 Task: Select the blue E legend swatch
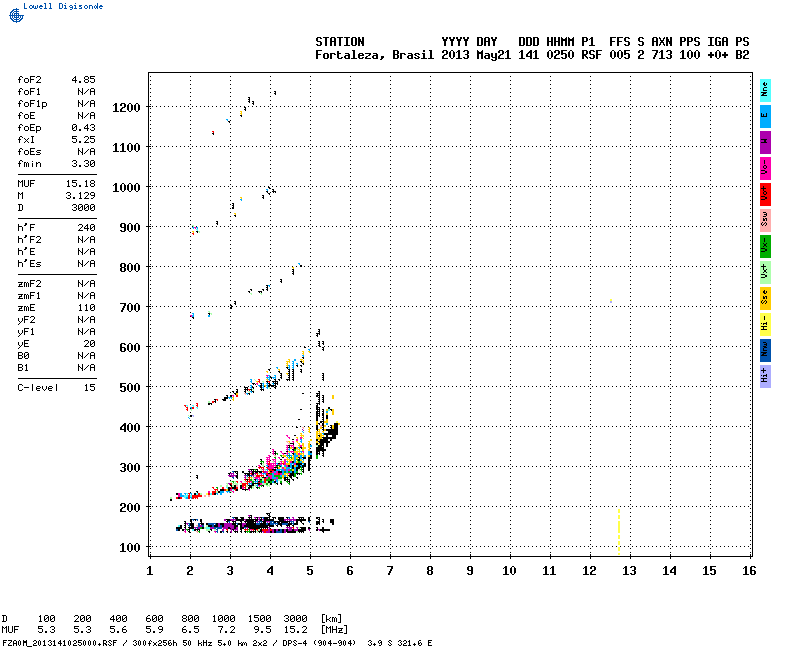point(765,116)
